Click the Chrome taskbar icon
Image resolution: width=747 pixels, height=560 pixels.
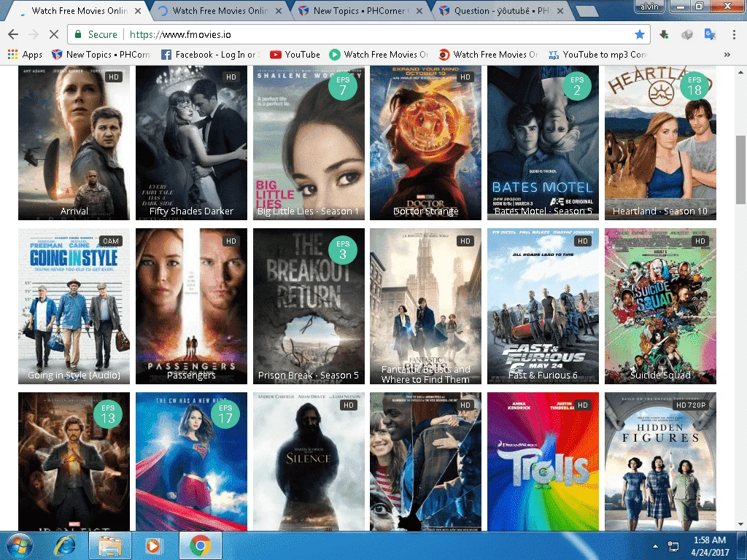201,545
